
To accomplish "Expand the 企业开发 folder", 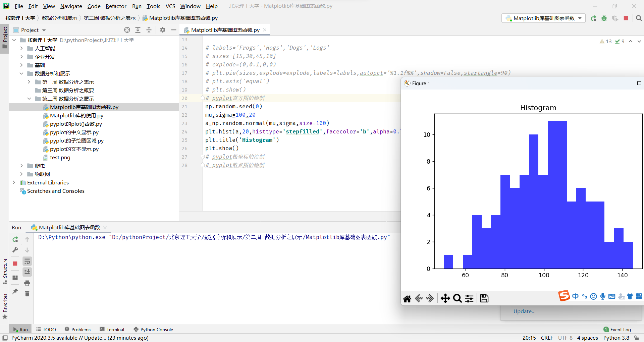I will [x=21, y=57].
